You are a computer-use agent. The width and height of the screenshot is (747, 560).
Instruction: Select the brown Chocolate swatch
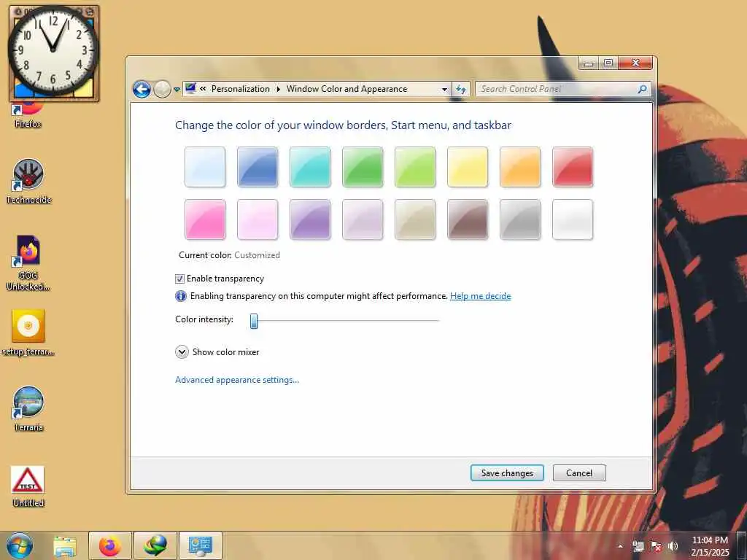[468, 219]
